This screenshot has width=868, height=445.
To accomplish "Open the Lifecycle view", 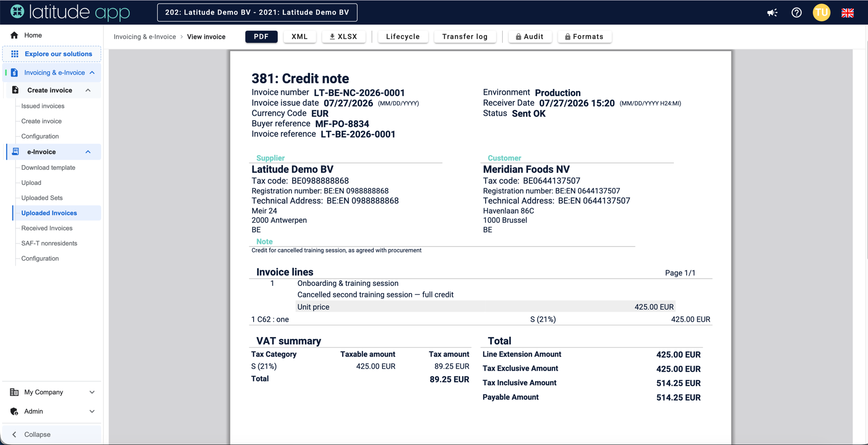I will (x=403, y=37).
